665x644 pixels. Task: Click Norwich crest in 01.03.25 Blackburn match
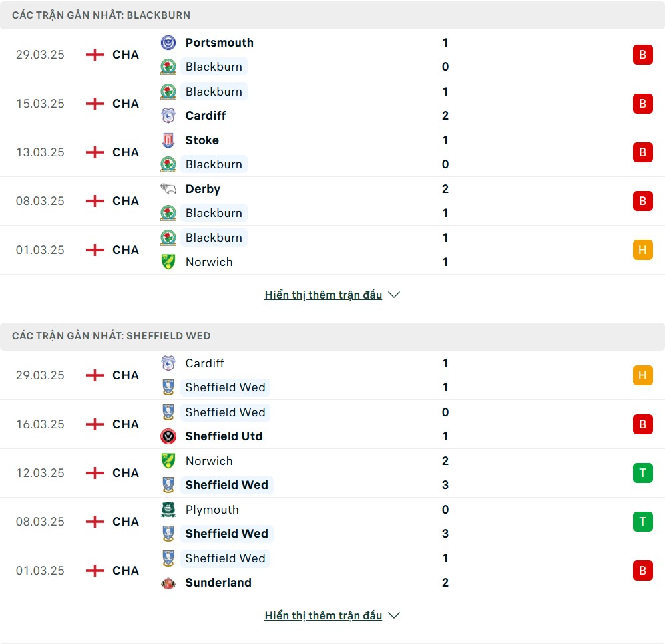(x=168, y=262)
